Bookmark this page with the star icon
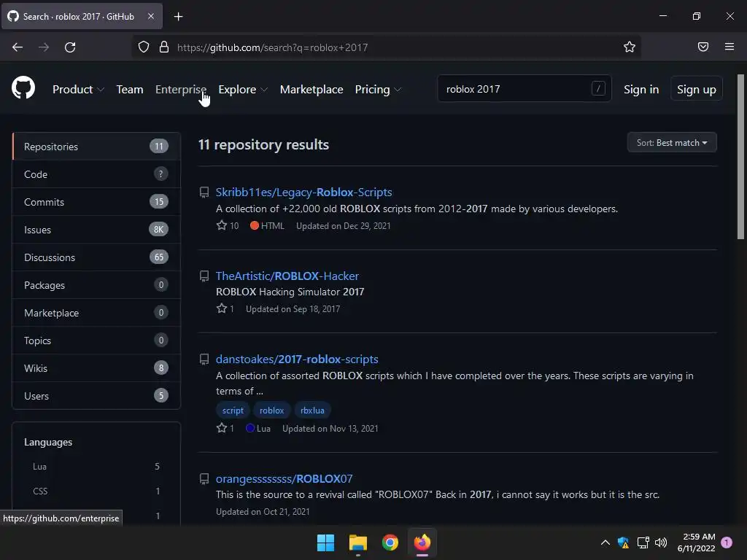The width and height of the screenshot is (747, 560). pyautogui.click(x=630, y=47)
